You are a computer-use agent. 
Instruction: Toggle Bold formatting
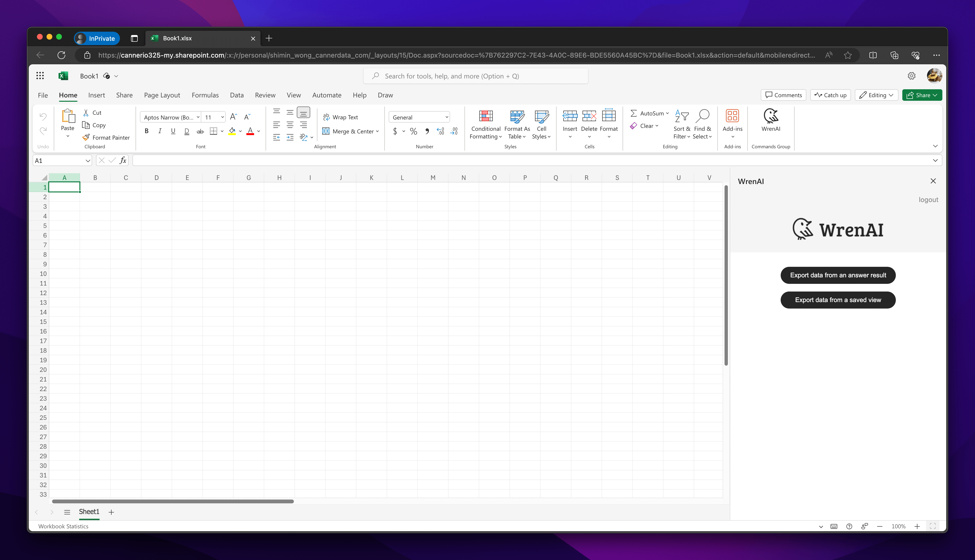[147, 131]
